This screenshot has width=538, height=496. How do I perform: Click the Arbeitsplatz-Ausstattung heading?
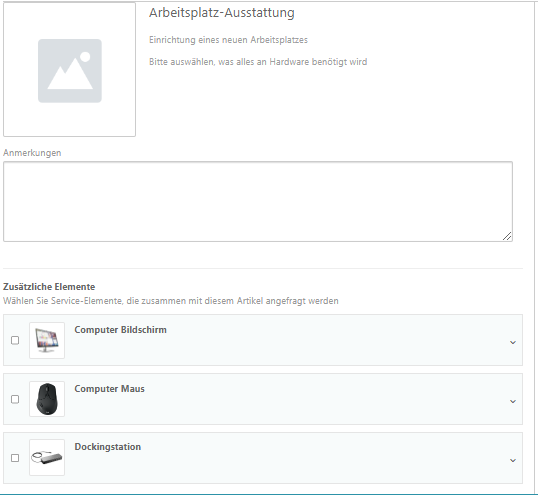pyautogui.click(x=222, y=13)
